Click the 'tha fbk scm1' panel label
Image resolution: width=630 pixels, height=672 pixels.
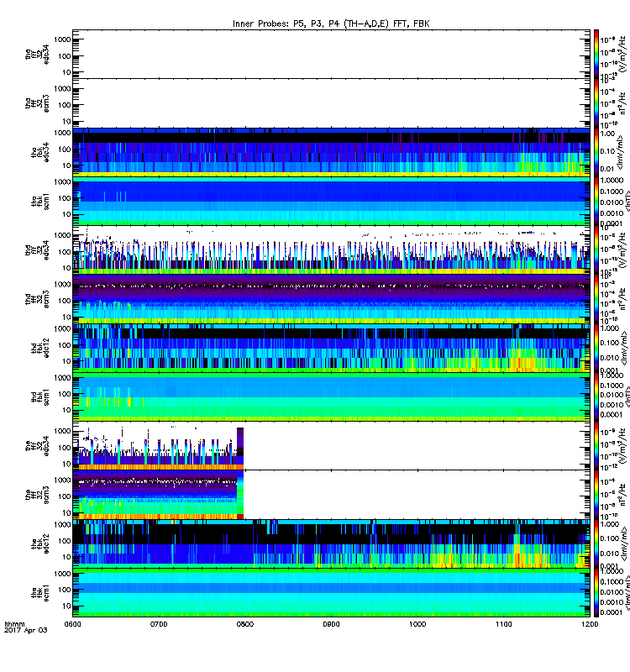coord(39,202)
